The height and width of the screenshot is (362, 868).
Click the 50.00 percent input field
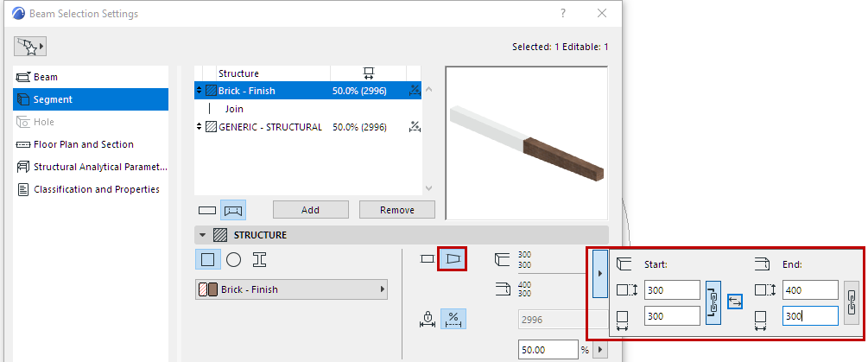coord(548,350)
